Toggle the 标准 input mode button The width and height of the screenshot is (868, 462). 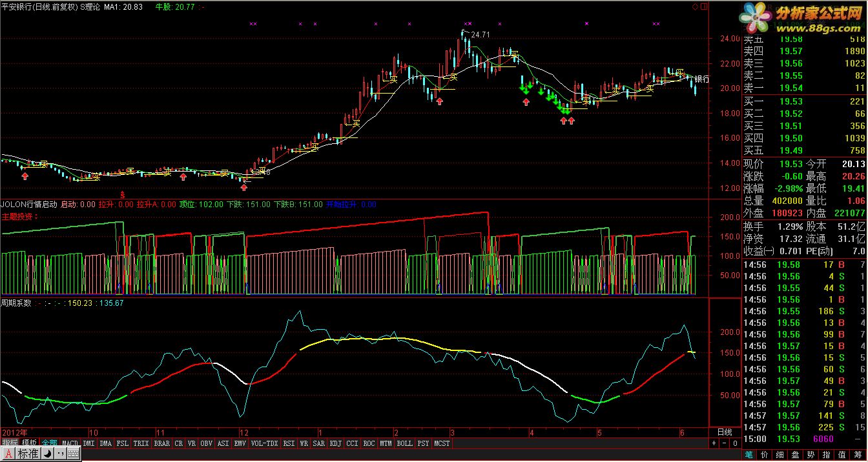pyautogui.click(x=28, y=454)
